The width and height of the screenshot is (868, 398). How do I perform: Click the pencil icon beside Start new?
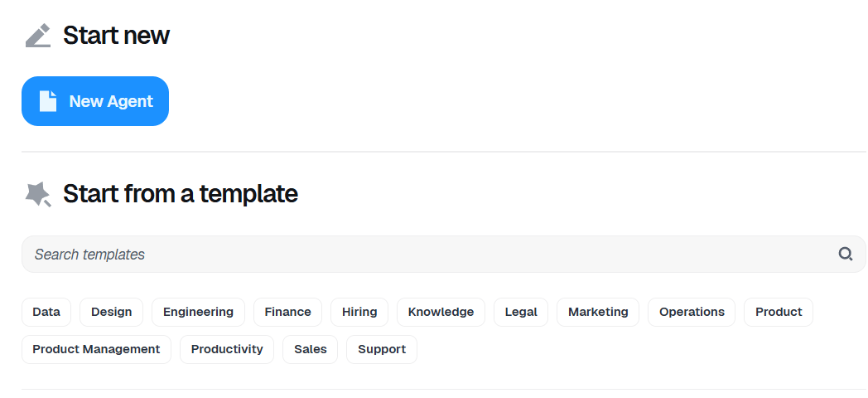click(38, 36)
